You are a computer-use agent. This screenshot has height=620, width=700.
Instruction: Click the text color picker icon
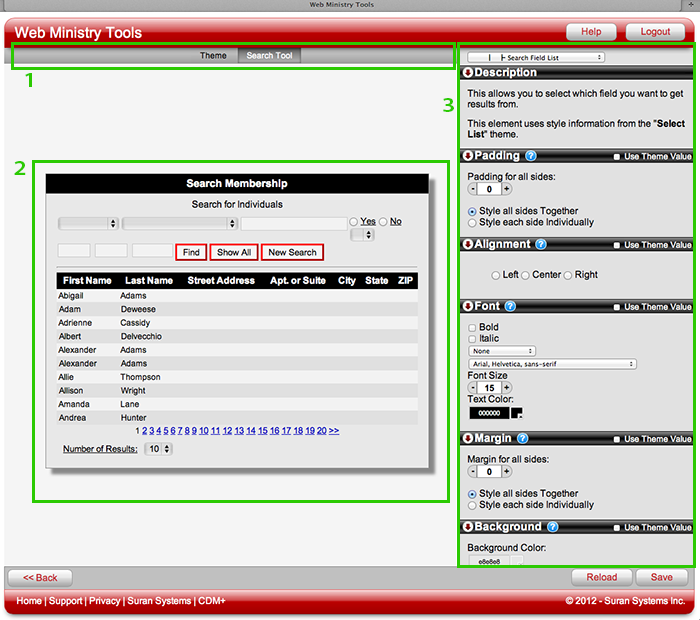coord(517,412)
